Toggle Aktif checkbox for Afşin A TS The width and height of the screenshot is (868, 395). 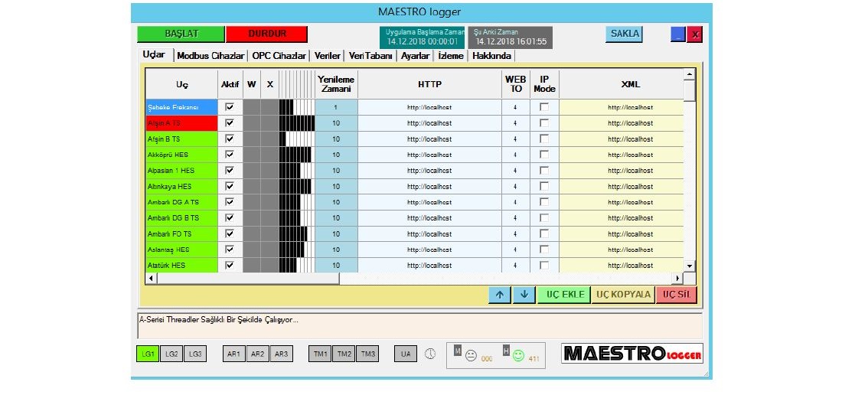(x=230, y=123)
